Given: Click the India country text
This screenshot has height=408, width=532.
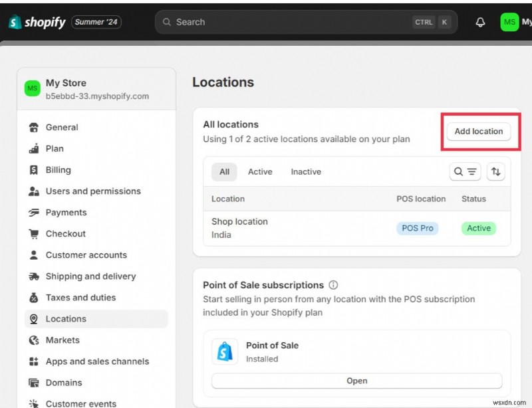Looking at the screenshot, I should pyautogui.click(x=221, y=235).
